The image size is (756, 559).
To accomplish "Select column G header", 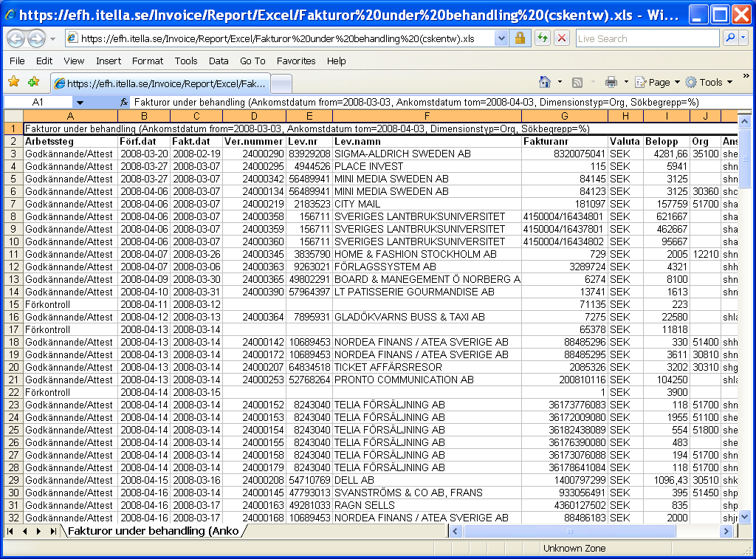I will [565, 116].
